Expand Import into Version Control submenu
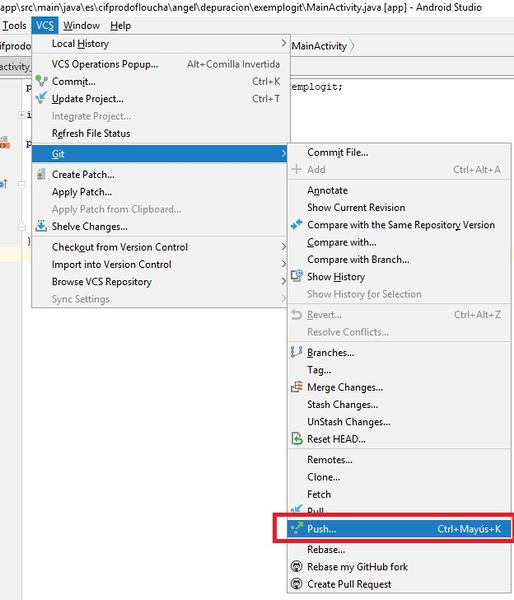The height and width of the screenshot is (600, 514). pos(284,264)
